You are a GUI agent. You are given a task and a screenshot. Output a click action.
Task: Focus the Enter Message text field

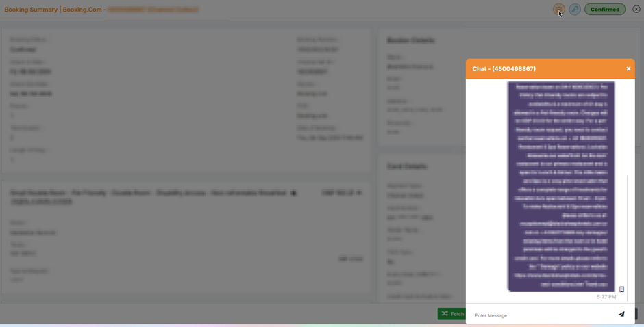pyautogui.click(x=541, y=315)
